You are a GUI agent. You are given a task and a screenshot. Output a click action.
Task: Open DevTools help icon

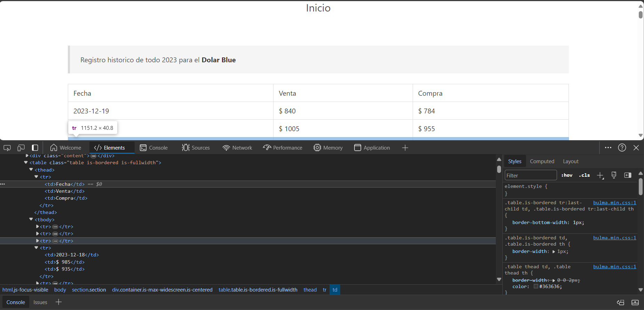tap(622, 148)
